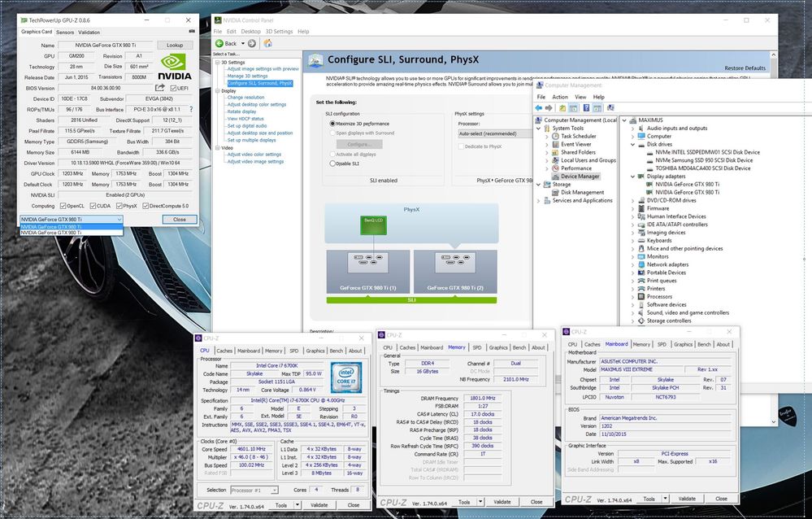Screen dimensions: 812x519
Task: Click the NVIDIA Control Panel vertical scrollbar up arrow
Action: click(x=774, y=55)
